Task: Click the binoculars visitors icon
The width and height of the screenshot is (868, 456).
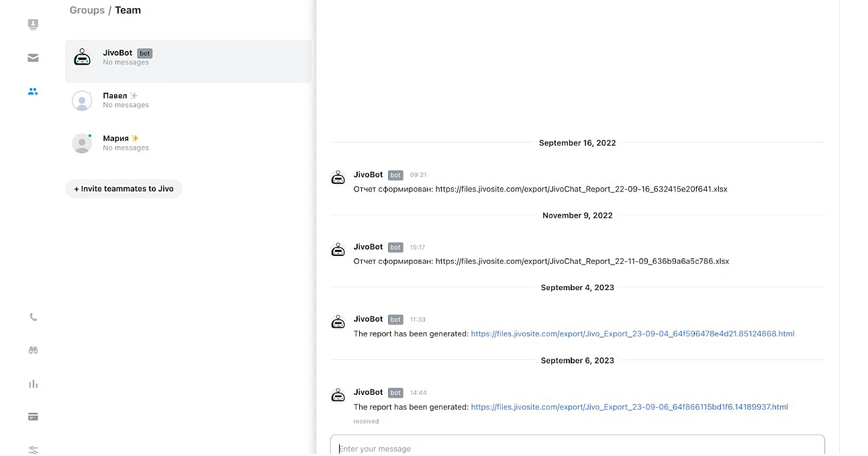Action: pos(33,351)
